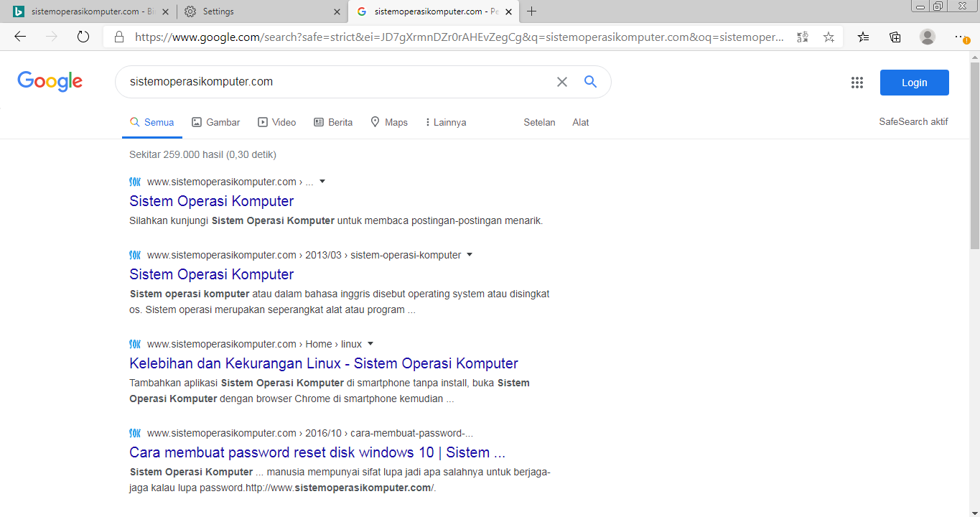The width and height of the screenshot is (980, 517).
Task: Close the Bing sistemoperasikomputer.com tab
Action: click(166, 11)
